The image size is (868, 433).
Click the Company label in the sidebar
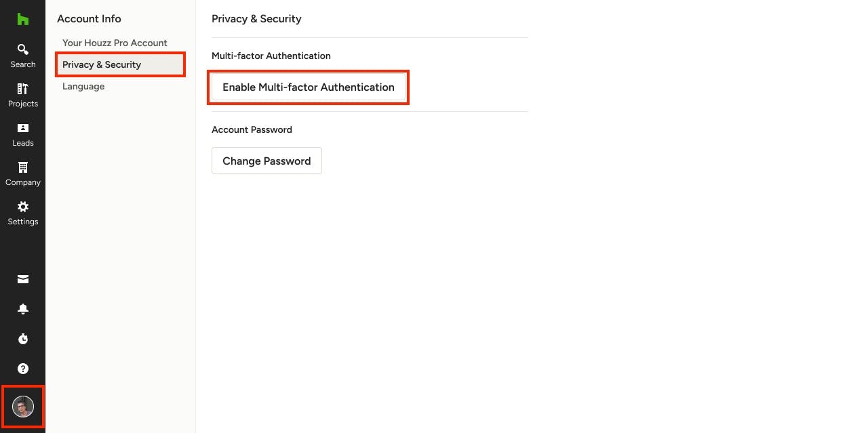point(22,182)
